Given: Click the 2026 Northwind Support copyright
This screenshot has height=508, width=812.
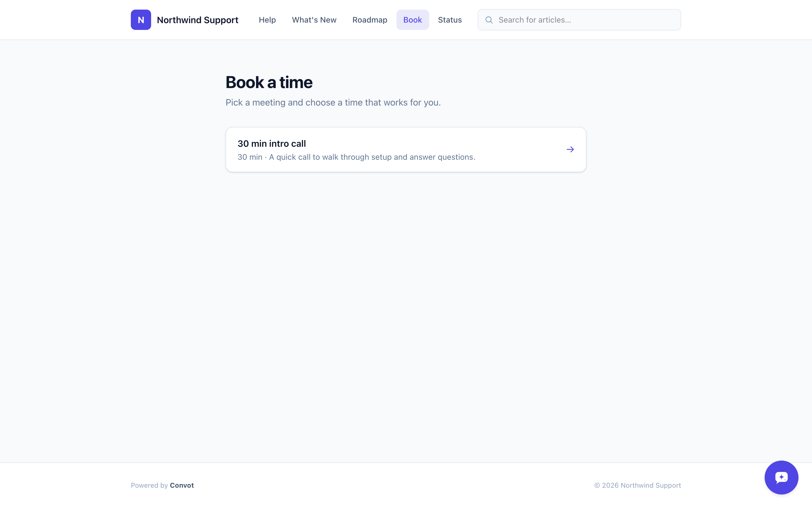Looking at the screenshot, I should 637,485.
